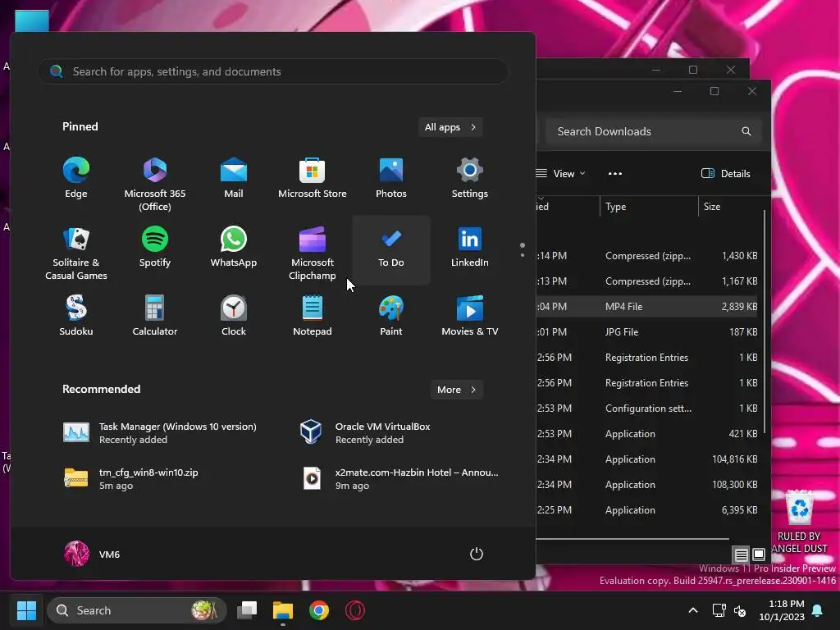Toggle the Details pane in File Explorer
840x630 pixels.
pos(726,174)
